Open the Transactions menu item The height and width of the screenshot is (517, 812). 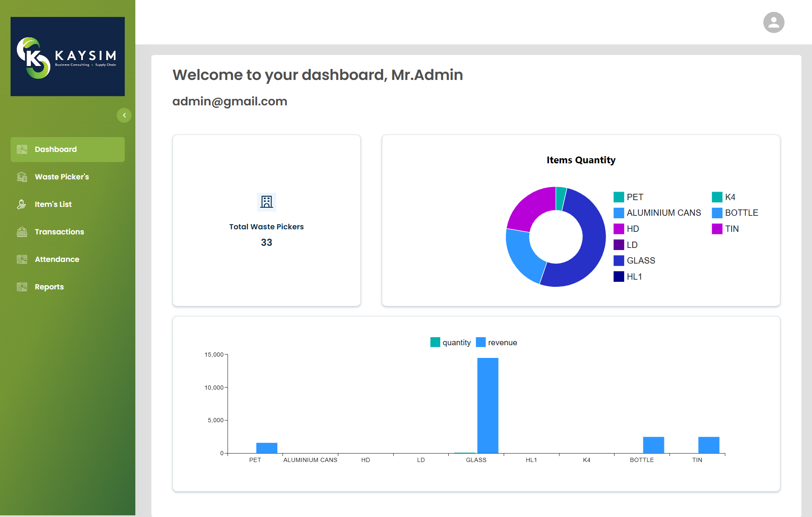[59, 232]
